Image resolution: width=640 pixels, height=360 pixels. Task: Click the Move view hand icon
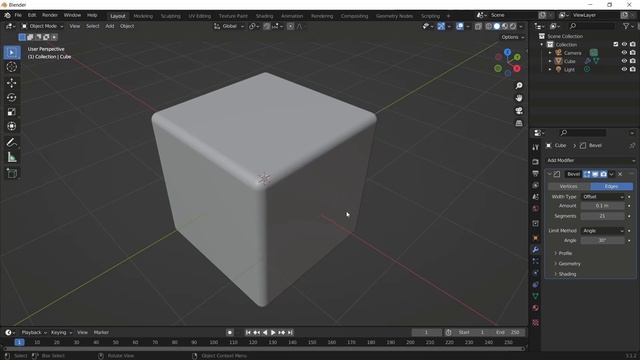coord(519,98)
